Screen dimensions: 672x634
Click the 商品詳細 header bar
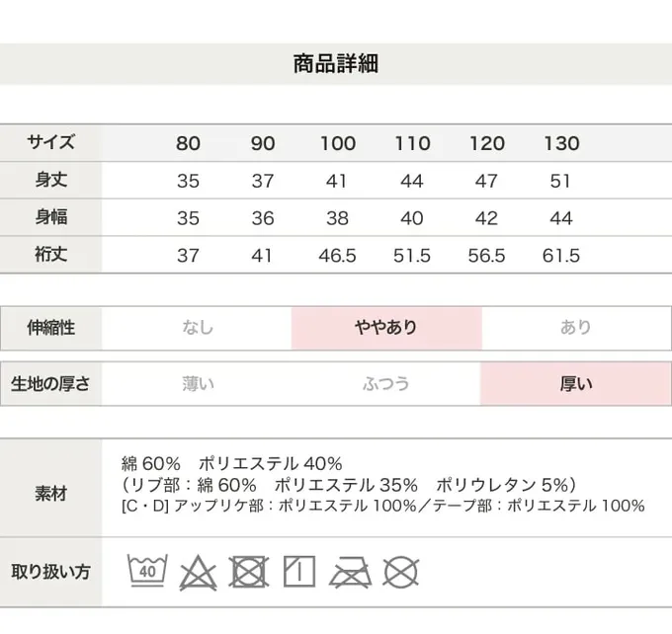pos(336,65)
